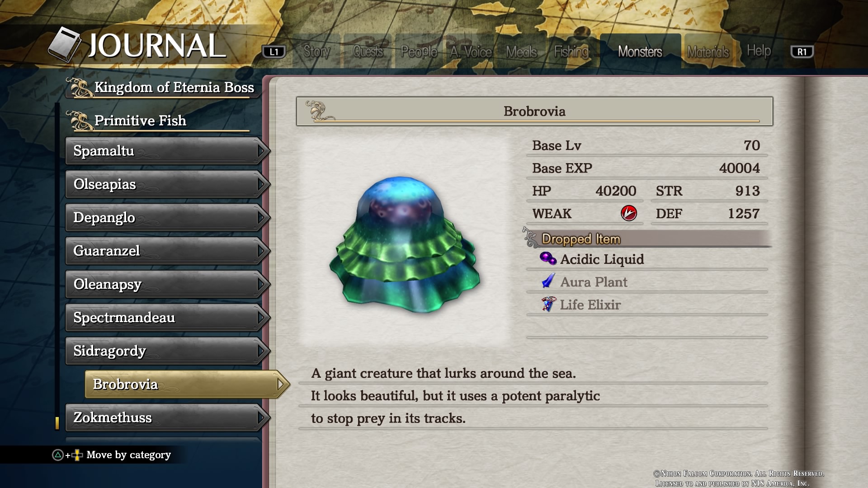The height and width of the screenshot is (488, 868).
Task: Select the Acidic Liquid item icon
Action: pos(548,258)
